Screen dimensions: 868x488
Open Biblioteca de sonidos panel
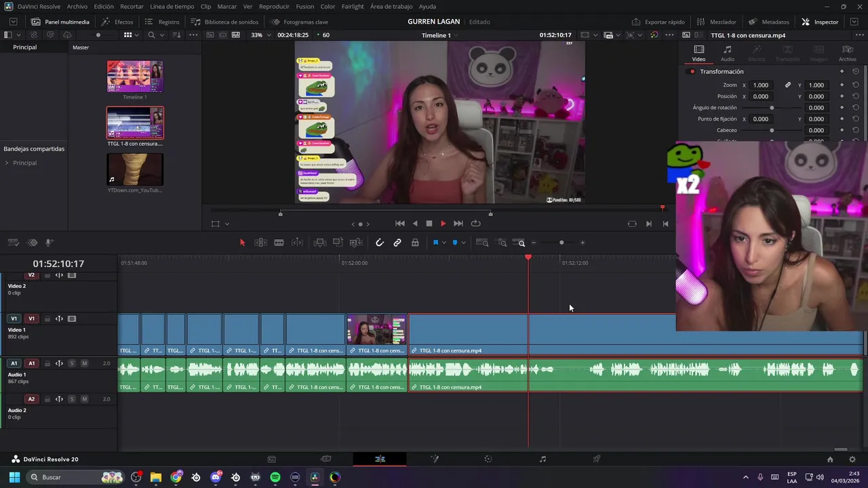pos(225,22)
